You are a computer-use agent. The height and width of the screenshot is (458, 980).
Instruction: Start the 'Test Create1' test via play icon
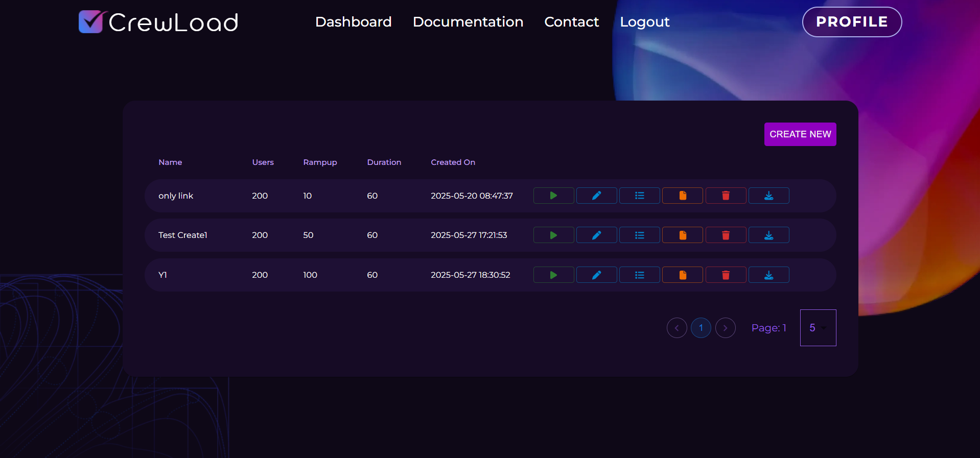(x=553, y=235)
